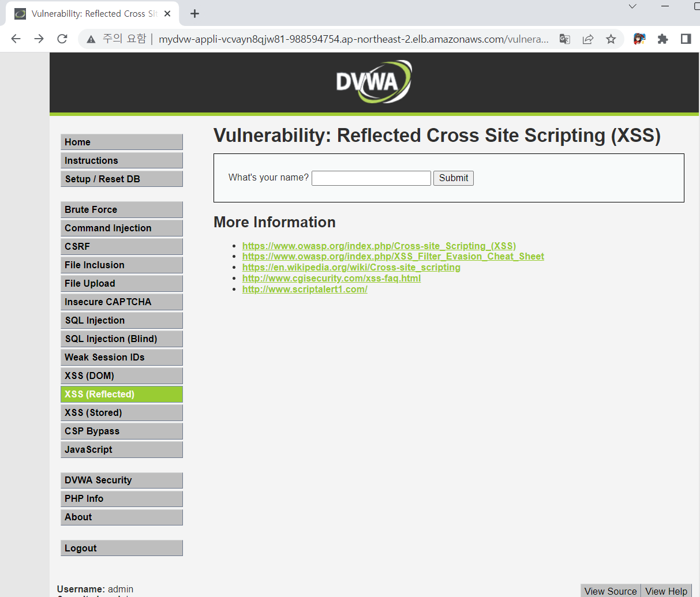This screenshot has height=597, width=700.
Task: Click the View Help button
Action: tap(666, 591)
